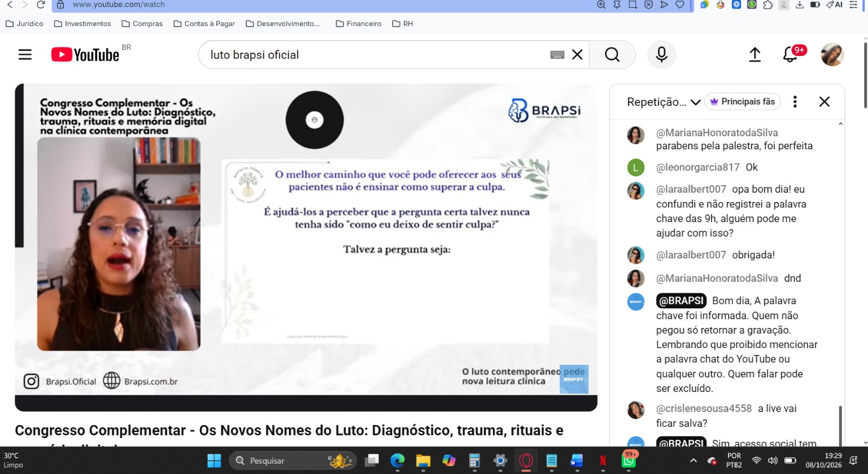
Task: Click the taskbar Pesquisar search box
Action: tap(293, 460)
